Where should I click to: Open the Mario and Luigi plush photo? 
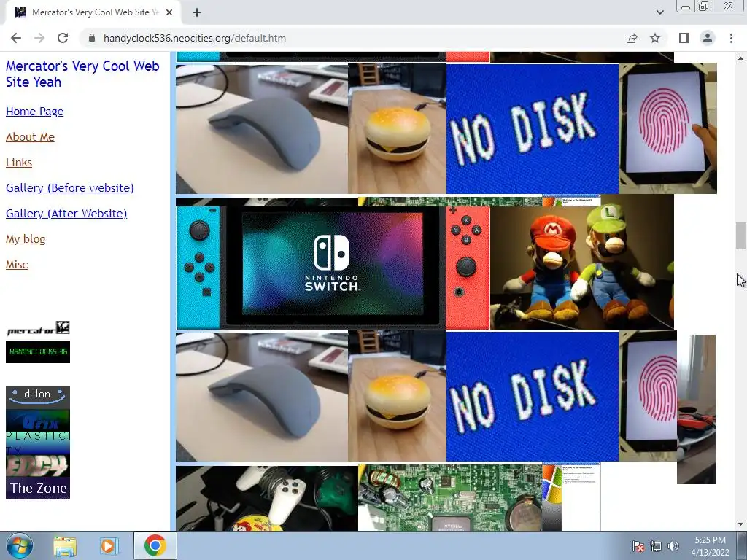click(581, 262)
